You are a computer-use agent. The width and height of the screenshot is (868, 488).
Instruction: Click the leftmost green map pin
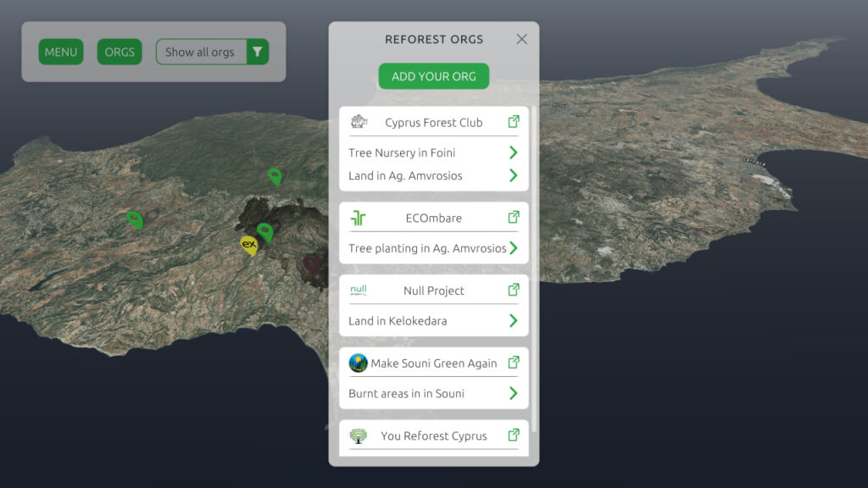click(134, 219)
